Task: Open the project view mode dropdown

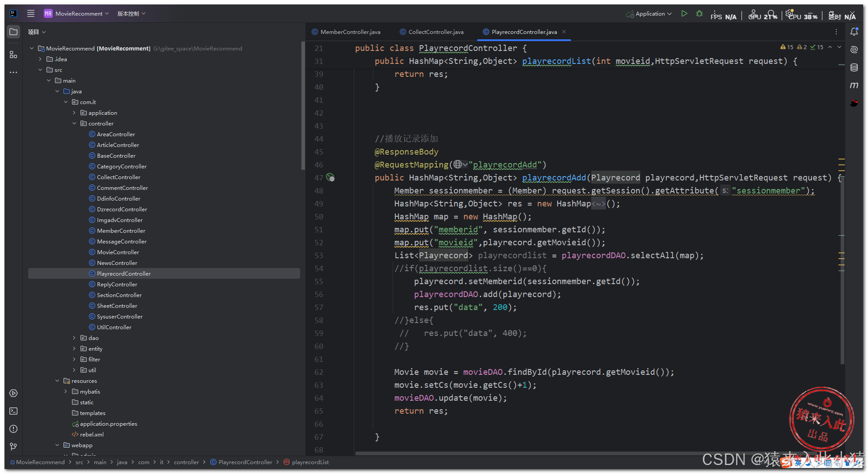Action: tap(37, 32)
